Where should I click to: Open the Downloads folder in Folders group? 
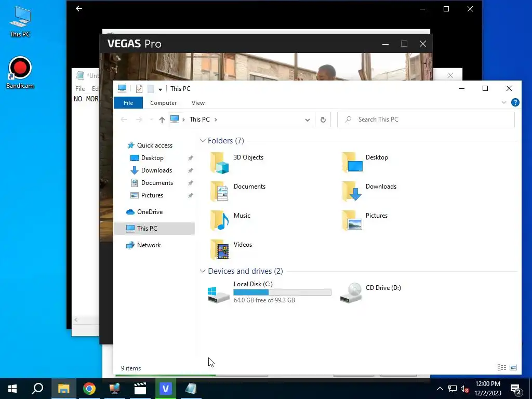pyautogui.click(x=369, y=191)
